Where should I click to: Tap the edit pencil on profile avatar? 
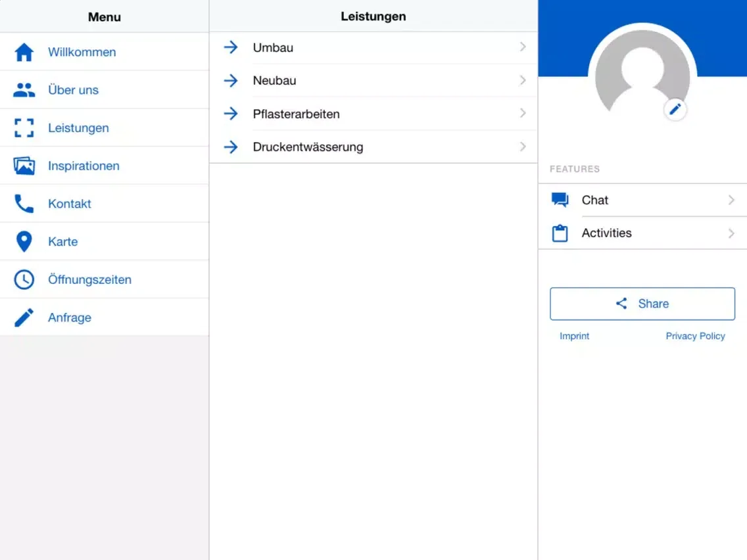tap(675, 109)
